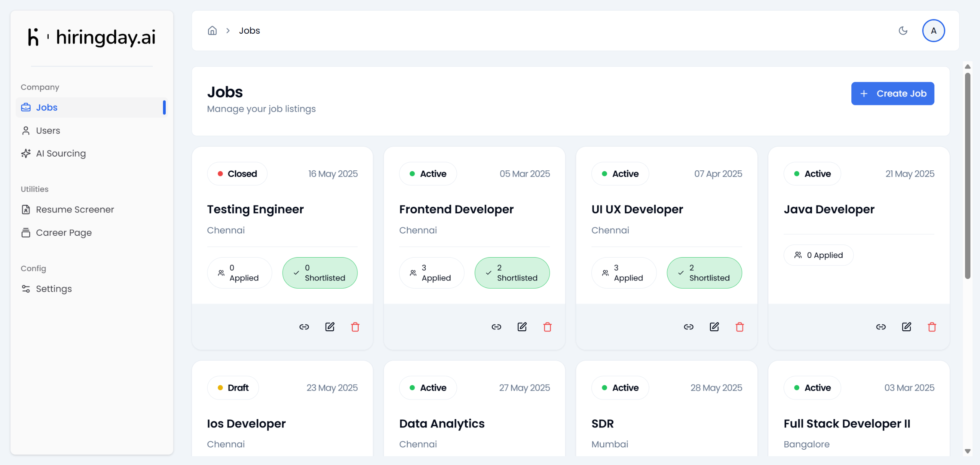The width and height of the screenshot is (980, 465).
Task: Open Resume Screener utility
Action: click(x=75, y=210)
